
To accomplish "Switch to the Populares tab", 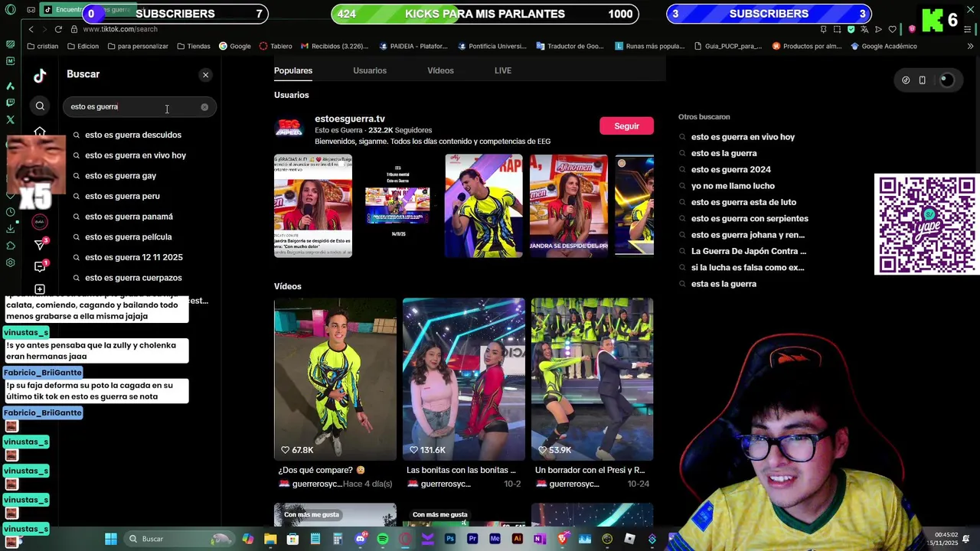I will click(x=293, y=70).
